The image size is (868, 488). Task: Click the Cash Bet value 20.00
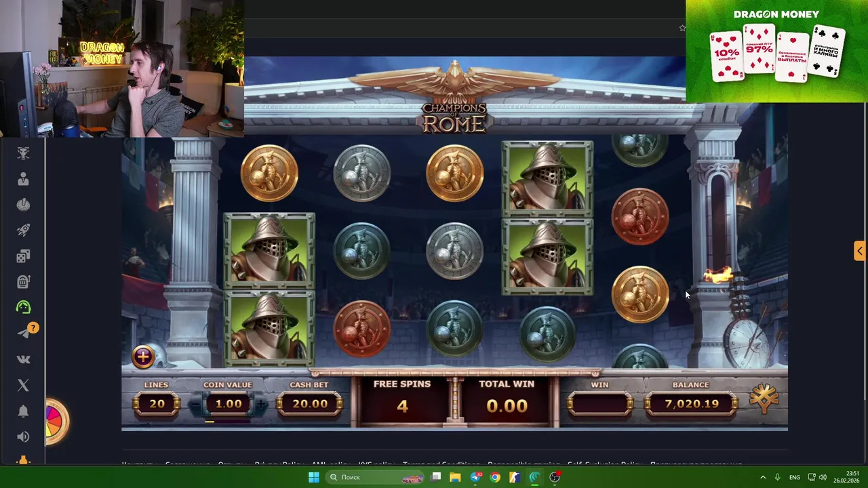point(309,404)
